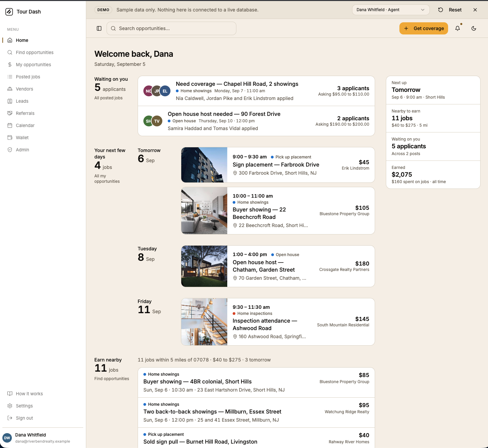Viewport: 488px width, 448px height.
Task: Click the Earned $2,075 summary card
Action: coord(433,175)
